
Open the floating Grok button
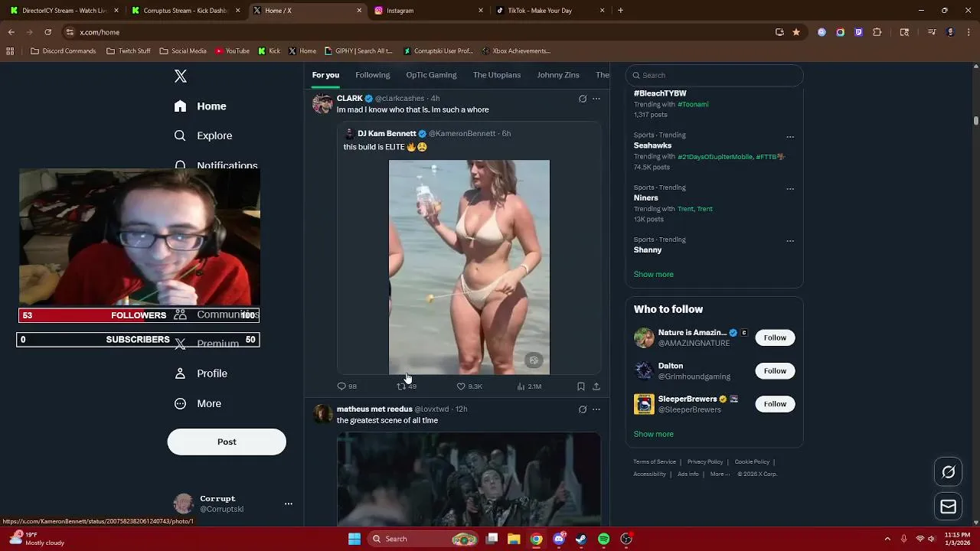point(948,472)
